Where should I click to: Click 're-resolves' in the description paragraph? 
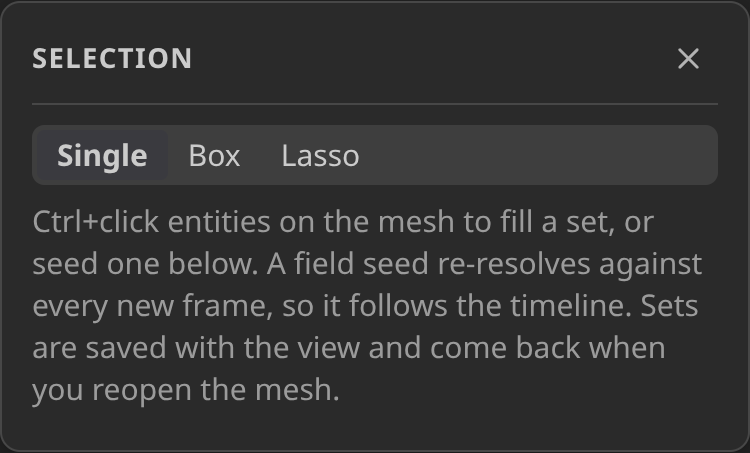pyautogui.click(x=514, y=264)
